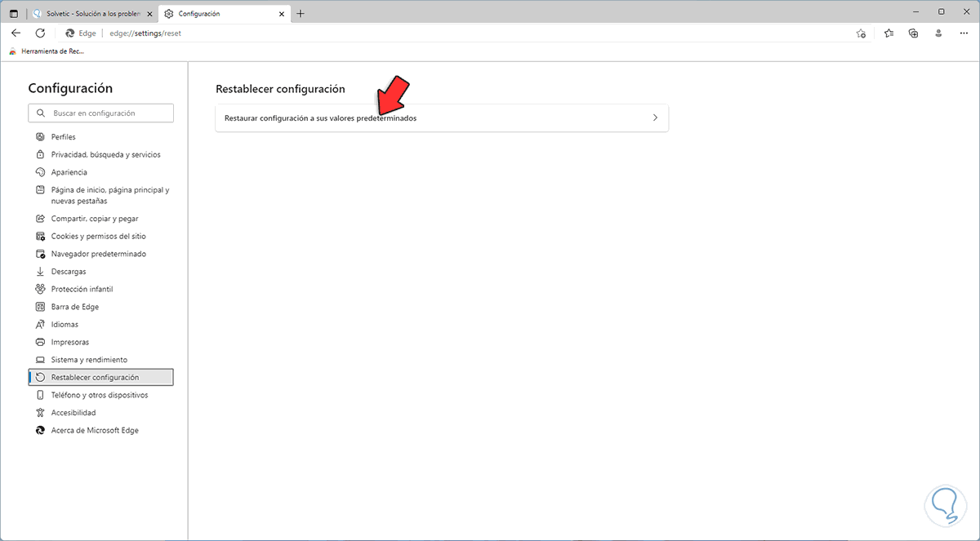980x541 pixels.
Task: Open the Favorites list icon
Action: (889, 33)
